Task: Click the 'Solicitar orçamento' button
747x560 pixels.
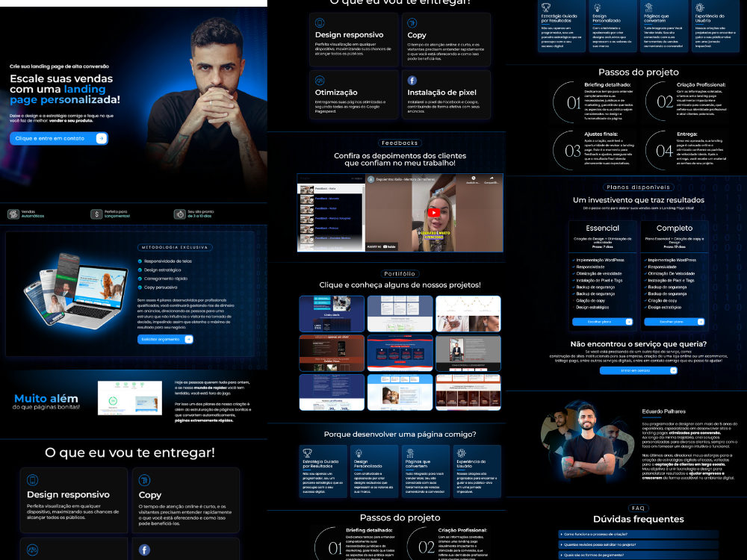Action: coord(165,340)
